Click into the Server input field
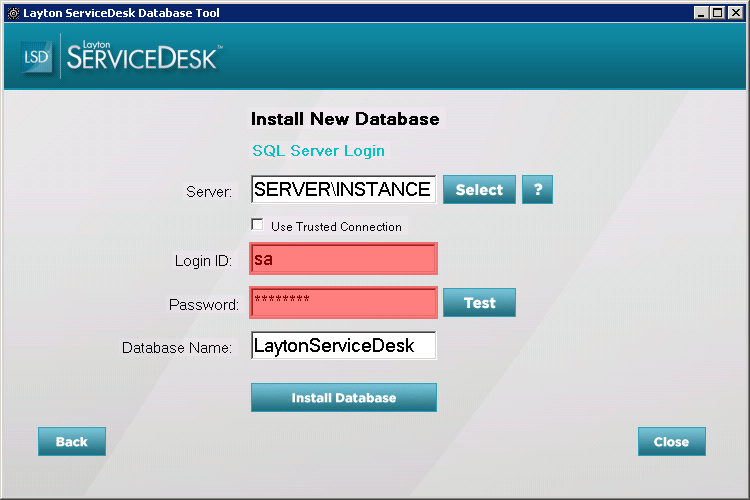Viewport: 750px width, 500px height. click(x=343, y=189)
